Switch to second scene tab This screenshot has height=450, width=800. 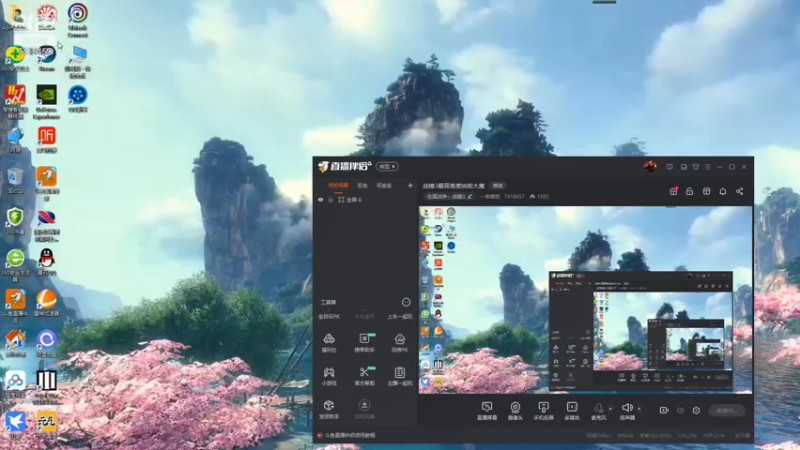point(362,185)
